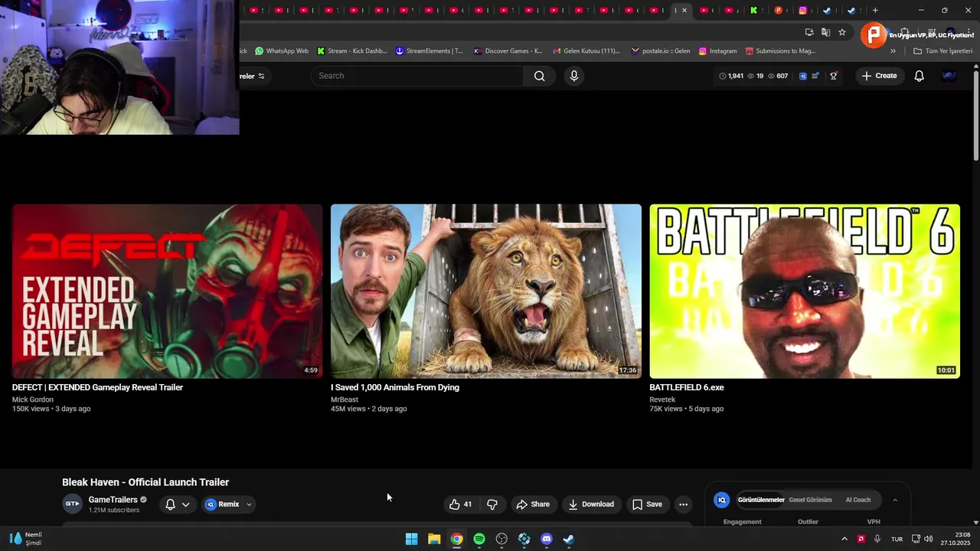The height and width of the screenshot is (551, 980).
Task: Click the Revetek channel name
Action: 662,399
